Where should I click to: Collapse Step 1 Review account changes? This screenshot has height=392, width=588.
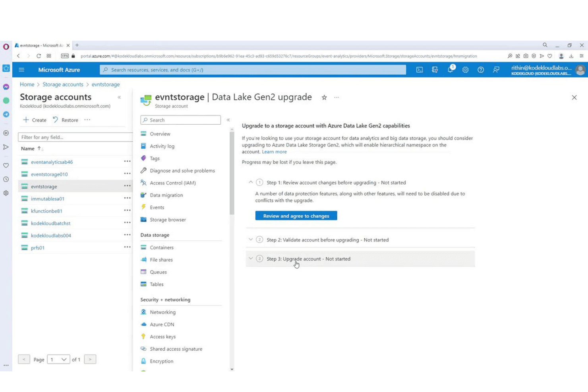(251, 182)
